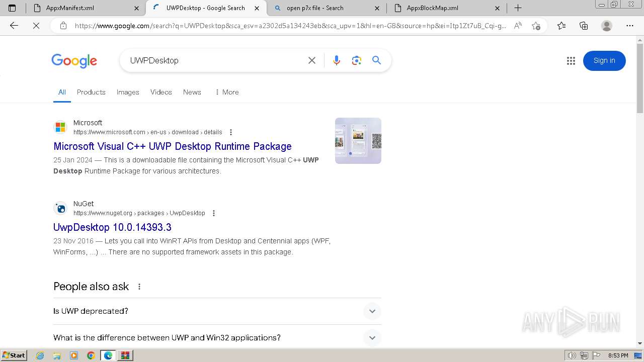
Task: Open the tab actions menu icon in Edge
Action: 12,8
